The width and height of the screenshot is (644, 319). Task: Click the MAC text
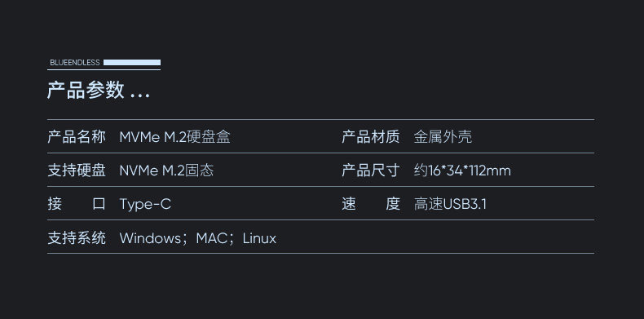pyautogui.click(x=211, y=238)
